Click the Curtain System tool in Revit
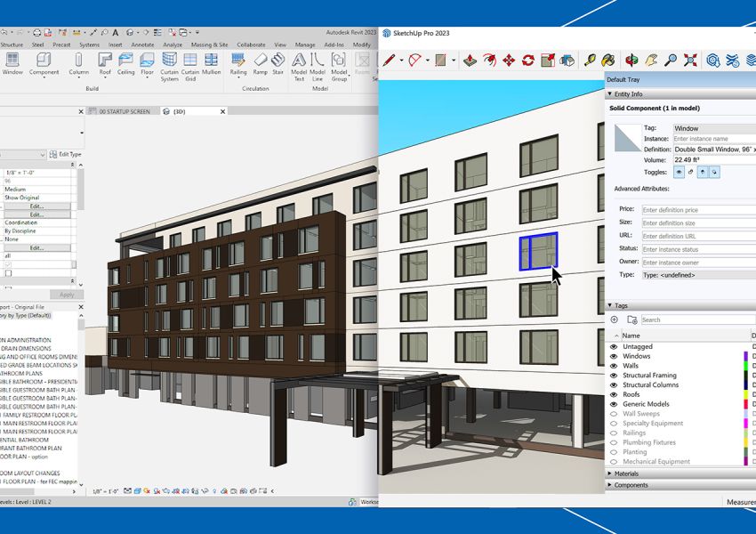756x534 pixels. (169, 67)
